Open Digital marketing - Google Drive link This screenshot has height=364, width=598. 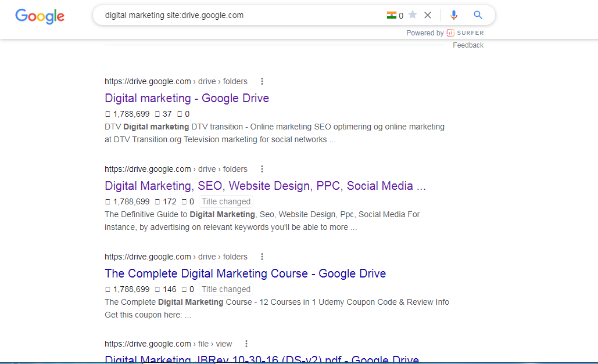(187, 98)
